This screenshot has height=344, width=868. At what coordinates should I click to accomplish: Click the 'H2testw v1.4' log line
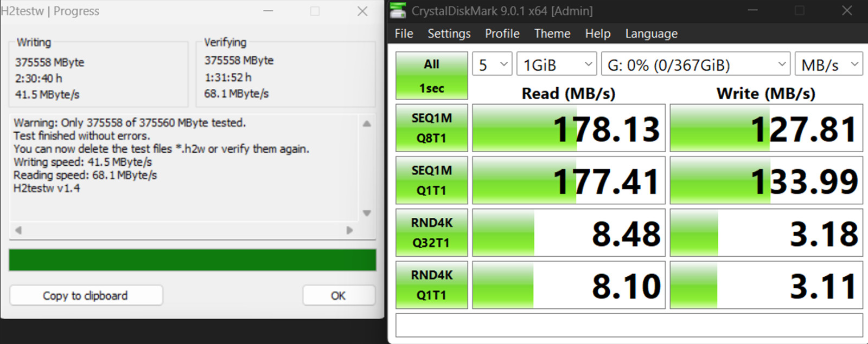point(47,188)
